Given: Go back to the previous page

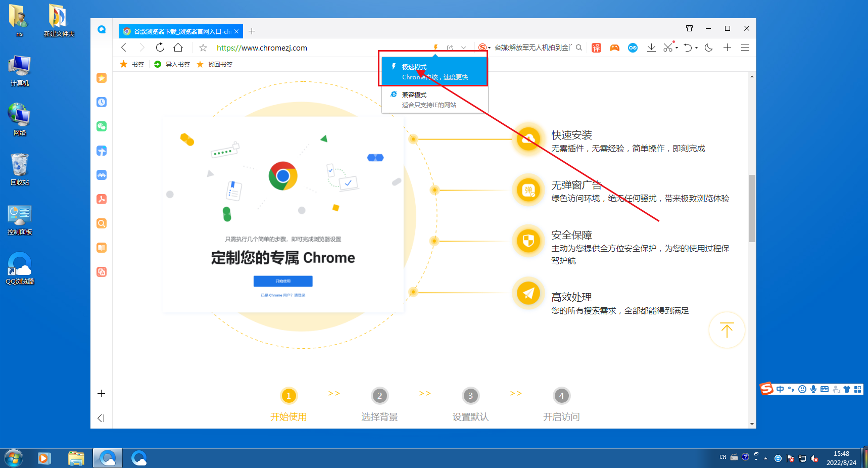Looking at the screenshot, I should pos(124,48).
